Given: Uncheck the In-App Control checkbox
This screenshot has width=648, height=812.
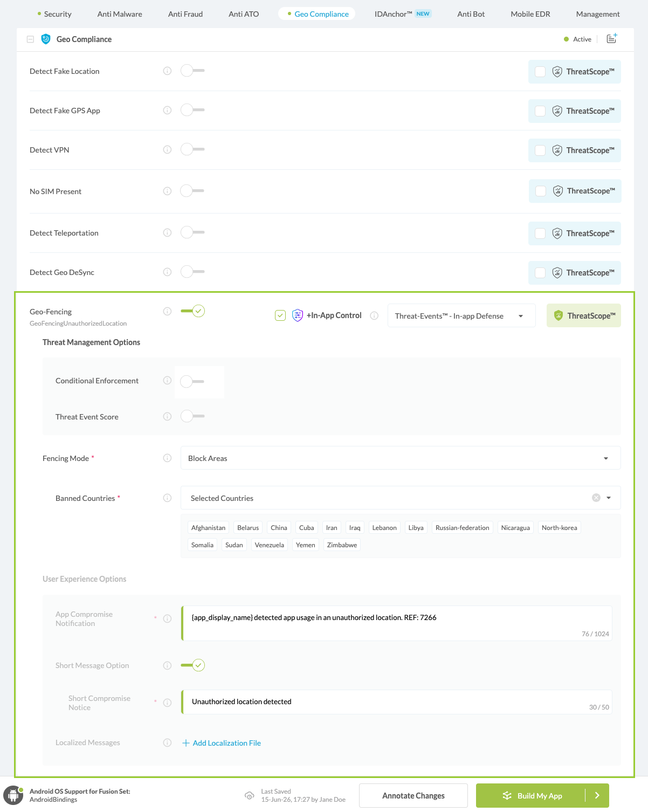Looking at the screenshot, I should (x=280, y=315).
